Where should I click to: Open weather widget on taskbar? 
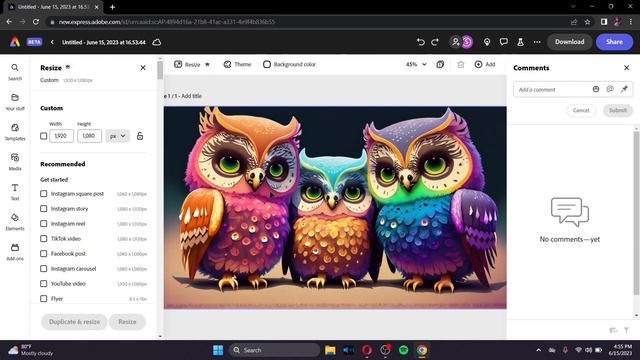31,350
